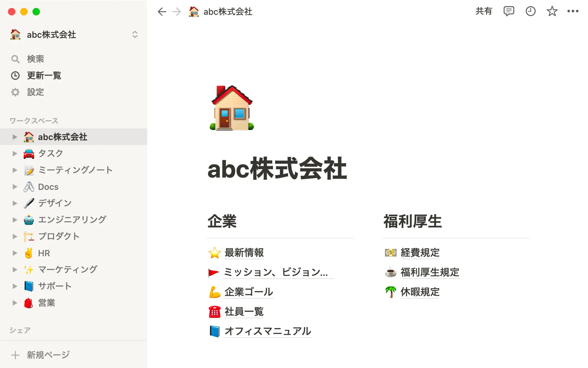Open 更新一覧 updates menu item

(44, 75)
